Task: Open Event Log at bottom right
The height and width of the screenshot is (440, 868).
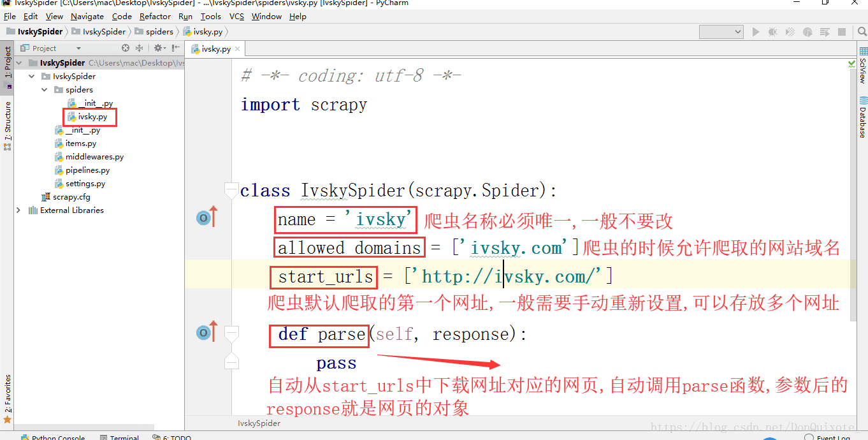Action: 828,437
